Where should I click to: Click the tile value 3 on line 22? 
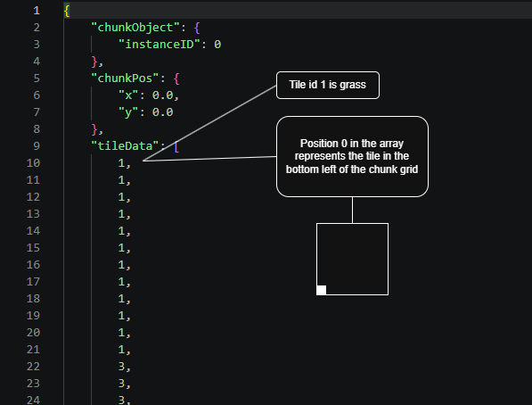pos(121,367)
